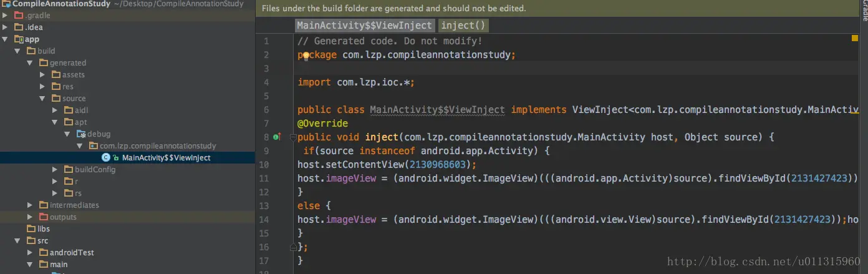This screenshot has width=868, height=274.
Task: Expand the r folder arrow
Action: [54, 181]
